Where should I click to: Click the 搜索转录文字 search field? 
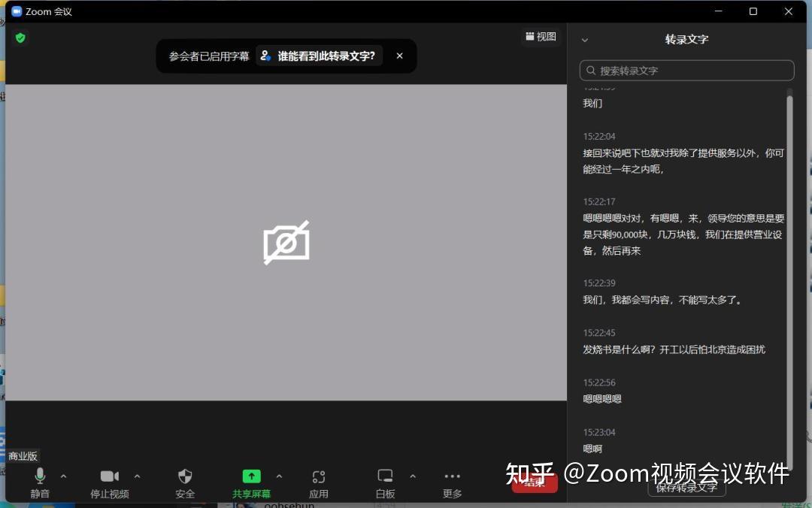pyautogui.click(x=686, y=71)
